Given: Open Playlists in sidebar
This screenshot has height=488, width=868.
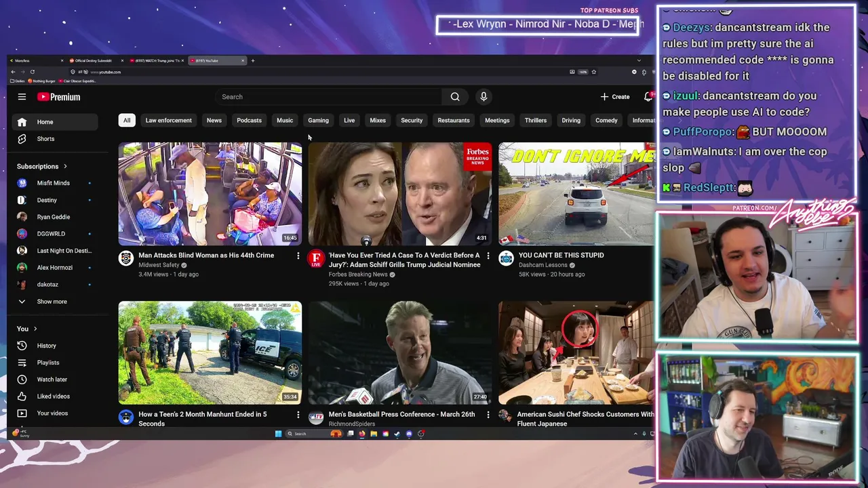Looking at the screenshot, I should (54, 363).
